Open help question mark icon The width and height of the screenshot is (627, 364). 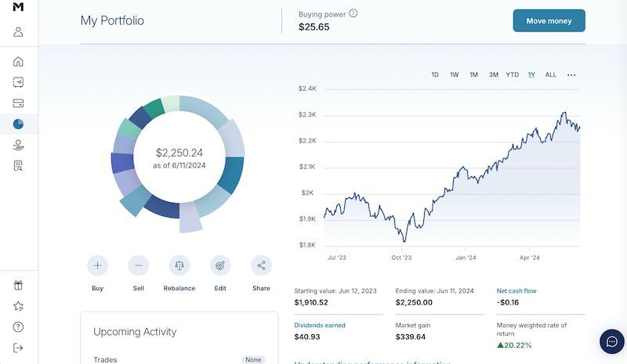pos(19,327)
